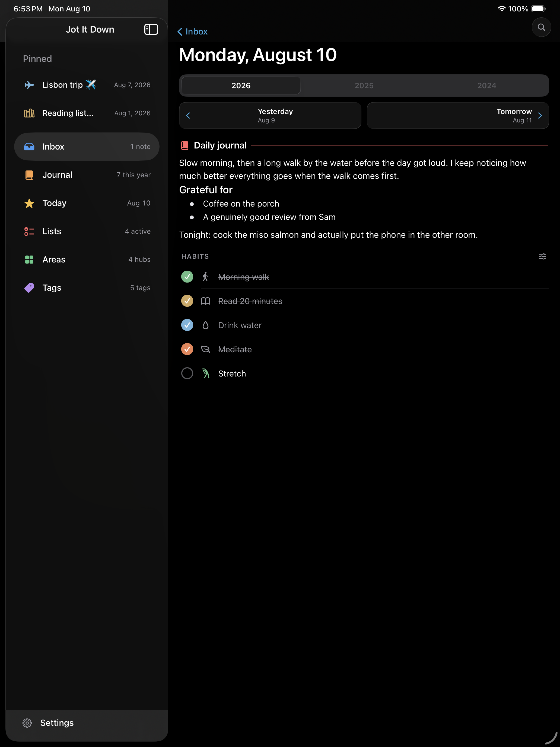
Task: Click the Jot It Down title
Action: tap(90, 29)
